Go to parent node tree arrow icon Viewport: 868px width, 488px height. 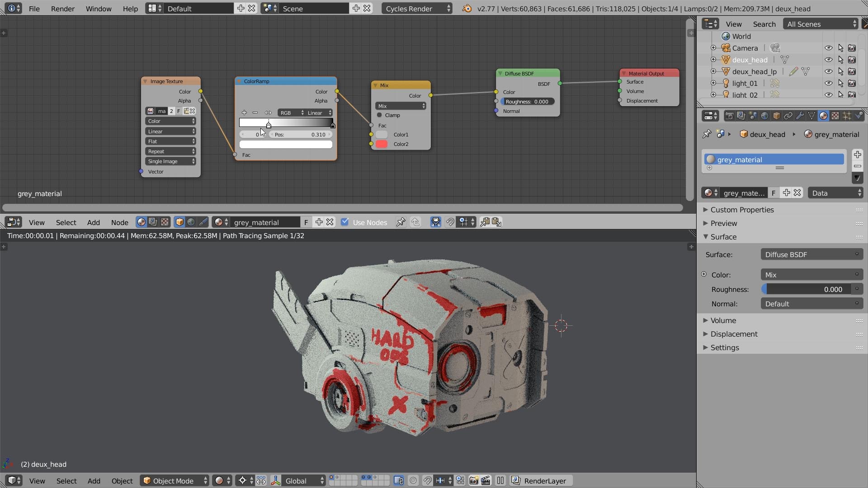pyautogui.click(x=415, y=222)
